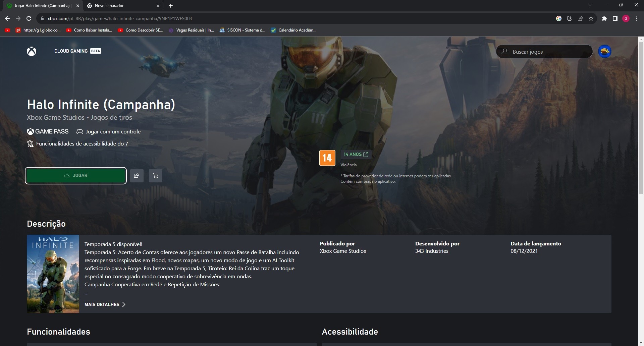The height and width of the screenshot is (346, 644).
Task: Click the share game icon button
Action: (x=137, y=176)
